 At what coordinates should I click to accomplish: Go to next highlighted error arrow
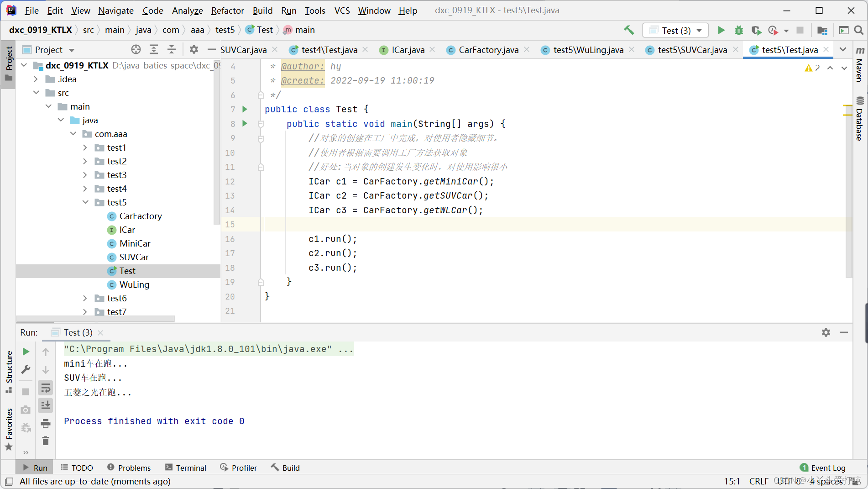[844, 68]
